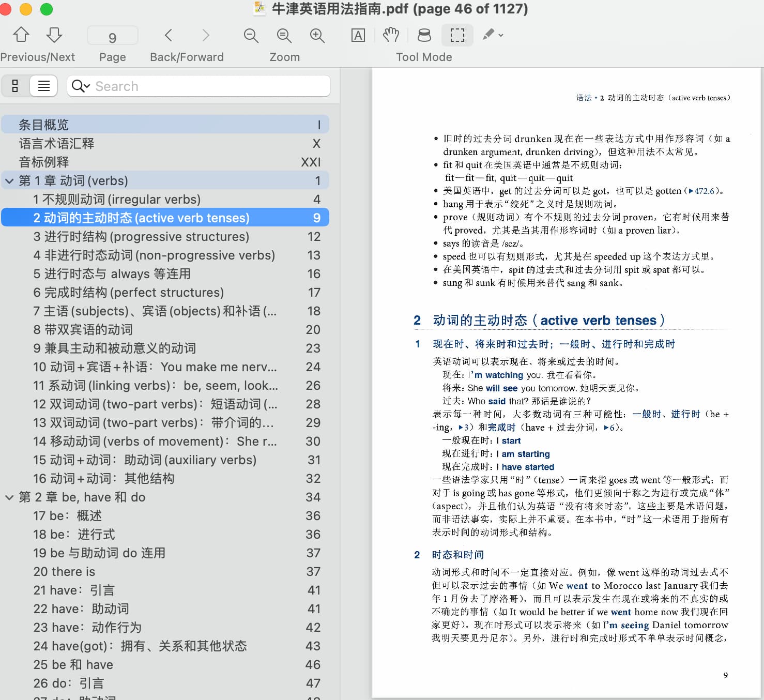The image size is (764, 700).
Task: Follow the ▸472.6 cross-reference link
Action: tap(701, 191)
